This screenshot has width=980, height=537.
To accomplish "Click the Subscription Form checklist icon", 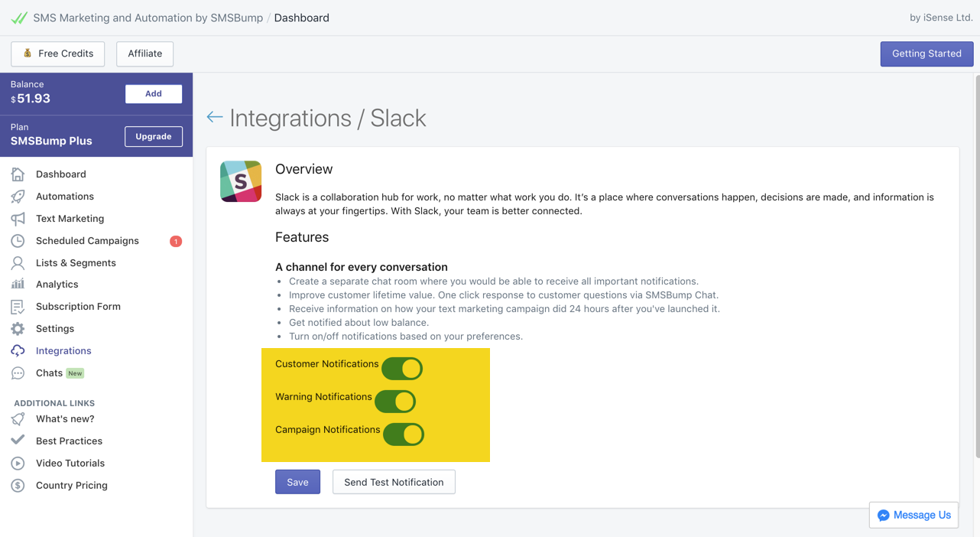I will pos(18,307).
